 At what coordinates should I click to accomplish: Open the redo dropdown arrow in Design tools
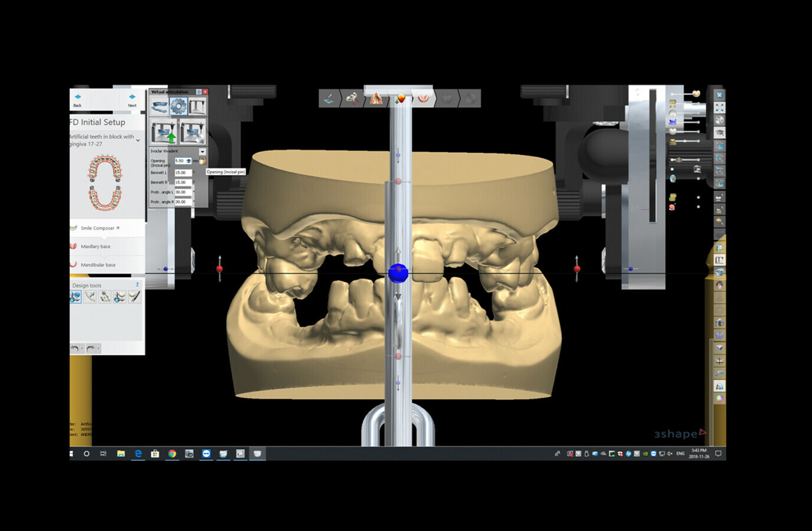pyautogui.click(x=99, y=348)
